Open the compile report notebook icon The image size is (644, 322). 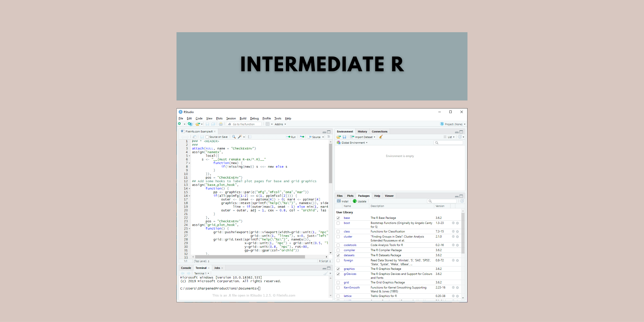[250, 137]
